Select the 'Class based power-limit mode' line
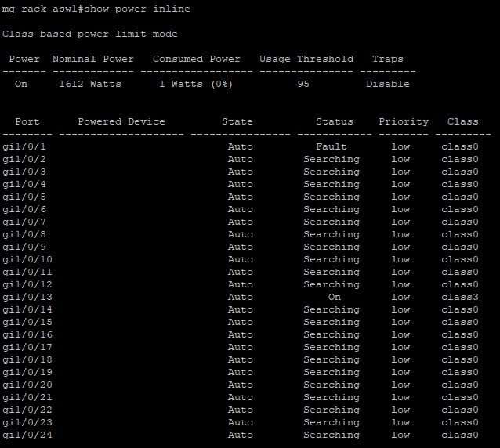 pyautogui.click(x=89, y=34)
